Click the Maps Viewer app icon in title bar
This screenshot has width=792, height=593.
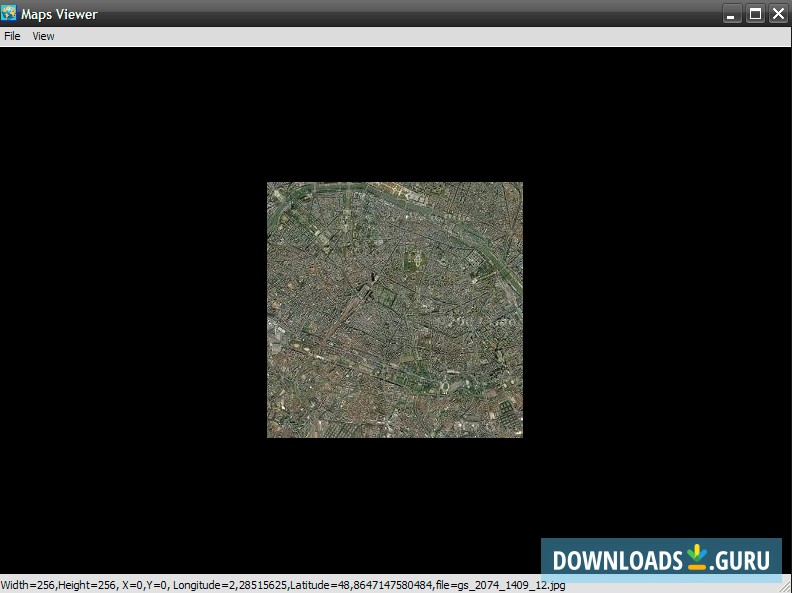pos(9,13)
